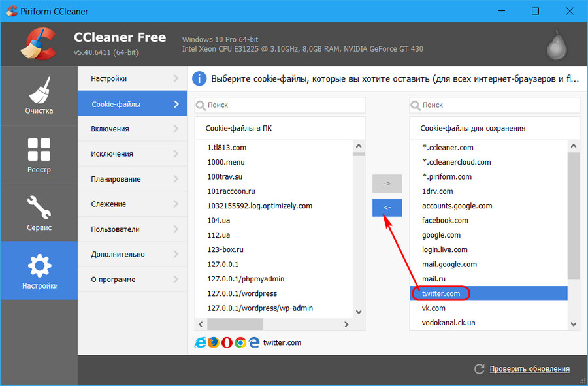Select 101raccoon.ru cookie entry
The width and height of the screenshot is (588, 386).
(x=274, y=191)
